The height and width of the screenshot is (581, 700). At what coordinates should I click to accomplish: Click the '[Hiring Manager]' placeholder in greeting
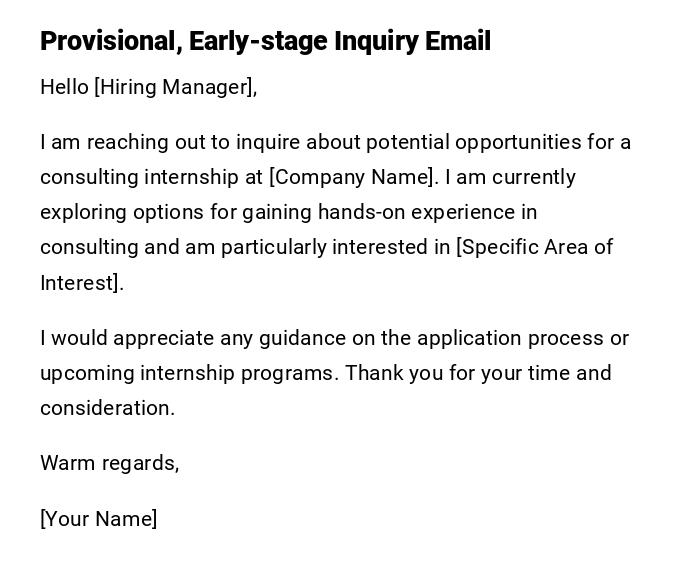pos(175,87)
